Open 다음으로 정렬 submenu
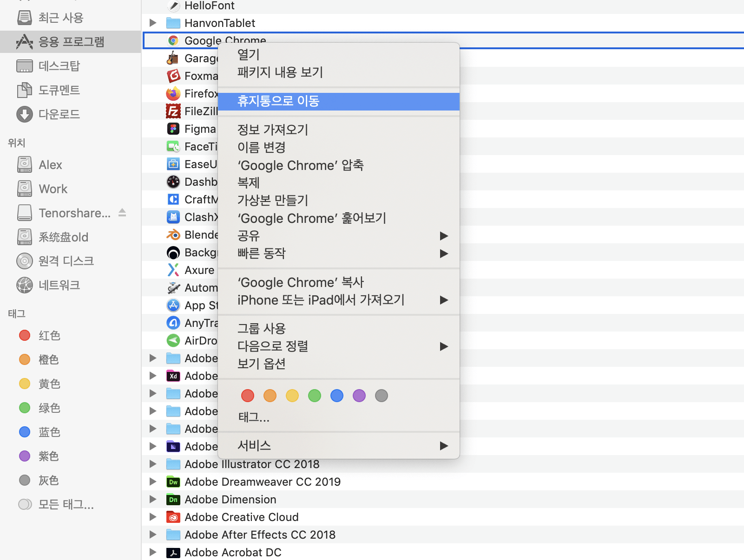Viewport: 744px width, 560px height. point(339,346)
